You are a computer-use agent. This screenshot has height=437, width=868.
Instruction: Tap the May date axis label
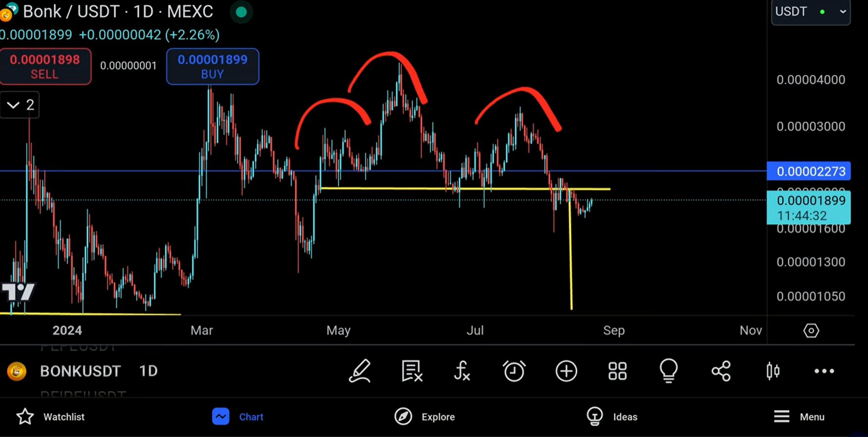(339, 330)
